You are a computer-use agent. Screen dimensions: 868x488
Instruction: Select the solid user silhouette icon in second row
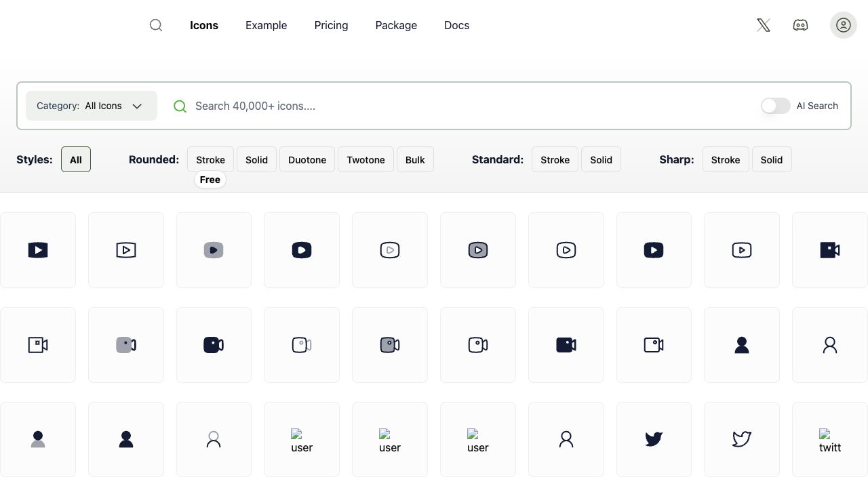pyautogui.click(x=742, y=345)
